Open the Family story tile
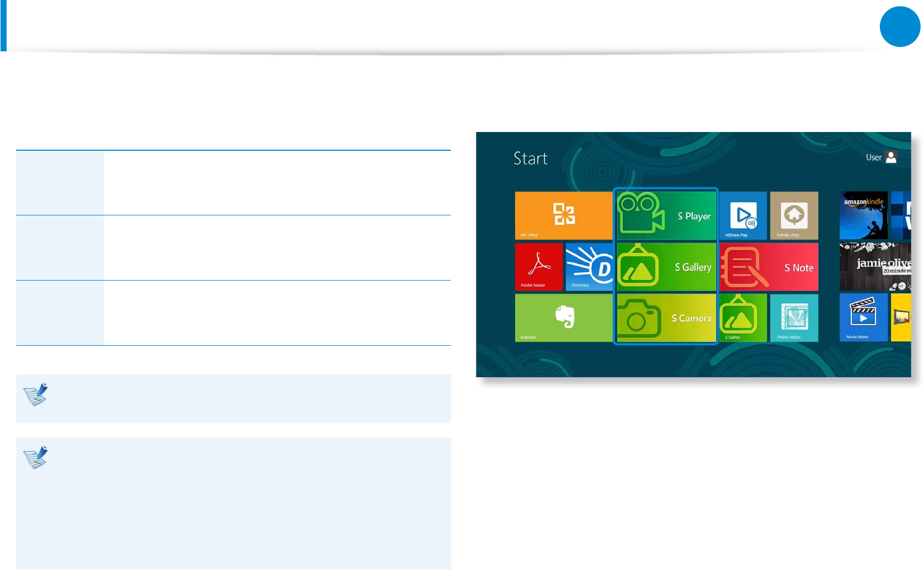 (x=794, y=215)
